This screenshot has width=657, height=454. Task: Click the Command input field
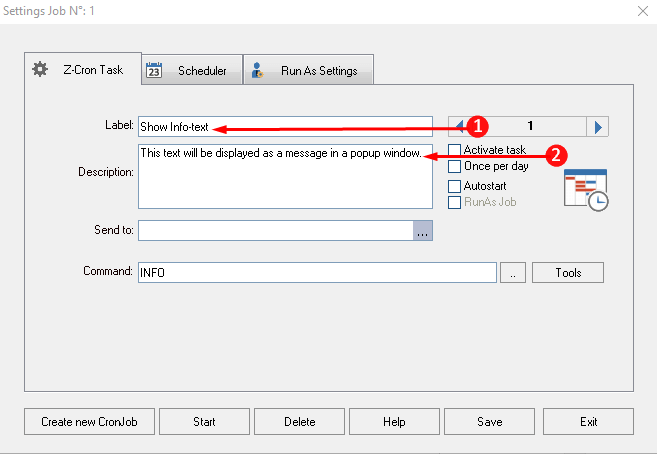(x=317, y=273)
